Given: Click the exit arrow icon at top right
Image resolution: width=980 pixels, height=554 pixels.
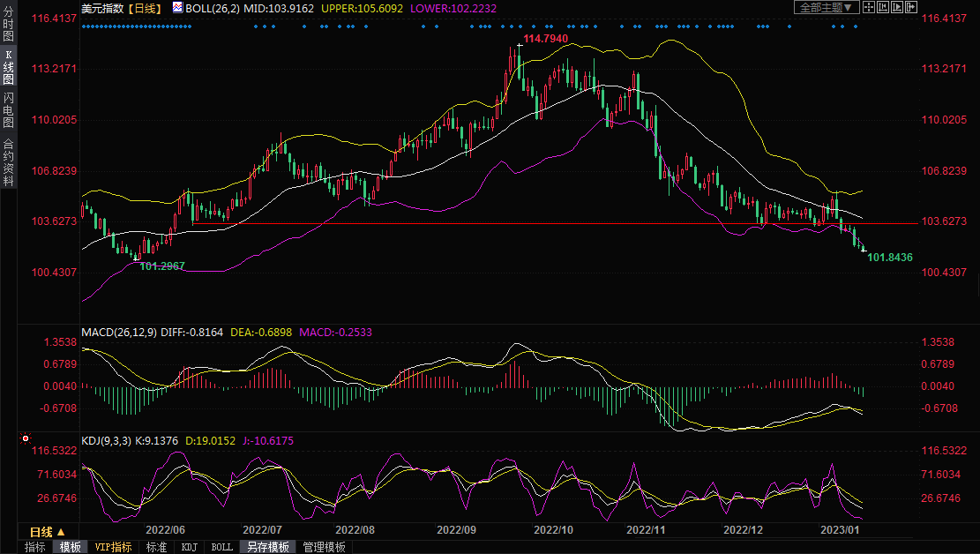Looking at the screenshot, I should (x=912, y=7).
